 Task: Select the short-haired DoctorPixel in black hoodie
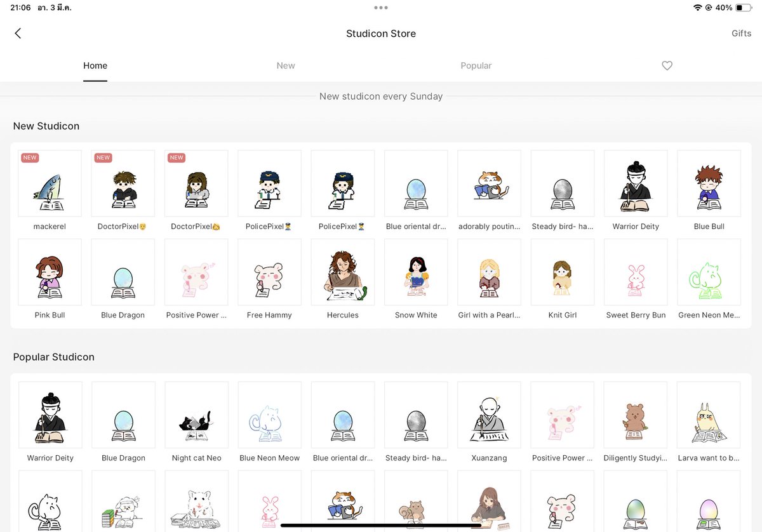tap(123, 183)
